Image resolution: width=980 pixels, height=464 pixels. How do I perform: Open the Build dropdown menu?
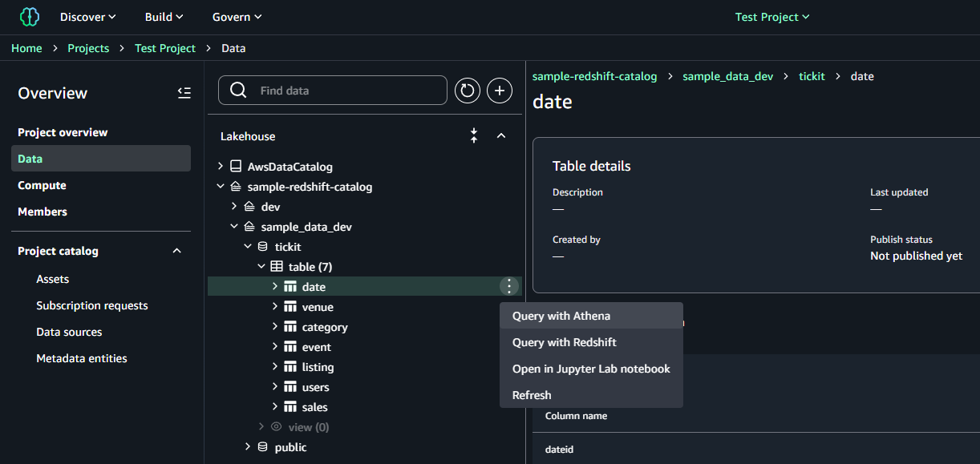[x=164, y=17]
